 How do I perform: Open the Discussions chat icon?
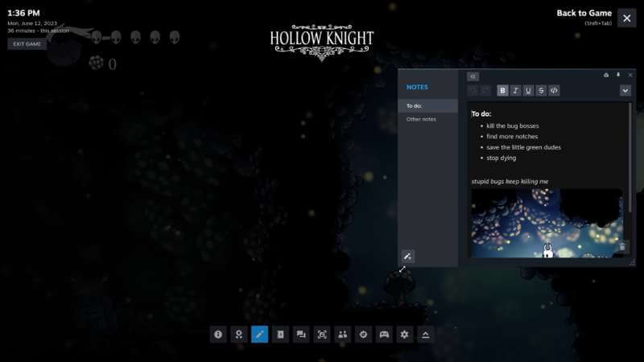pos(301,335)
